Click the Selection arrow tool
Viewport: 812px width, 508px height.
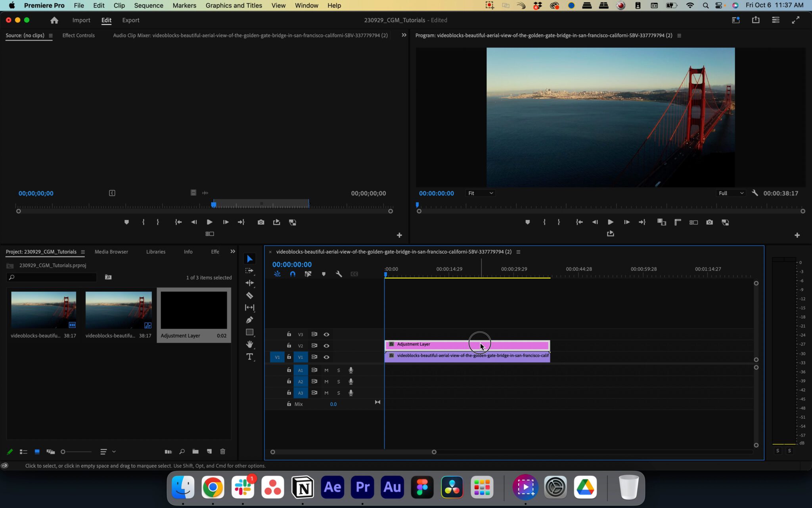pos(249,259)
